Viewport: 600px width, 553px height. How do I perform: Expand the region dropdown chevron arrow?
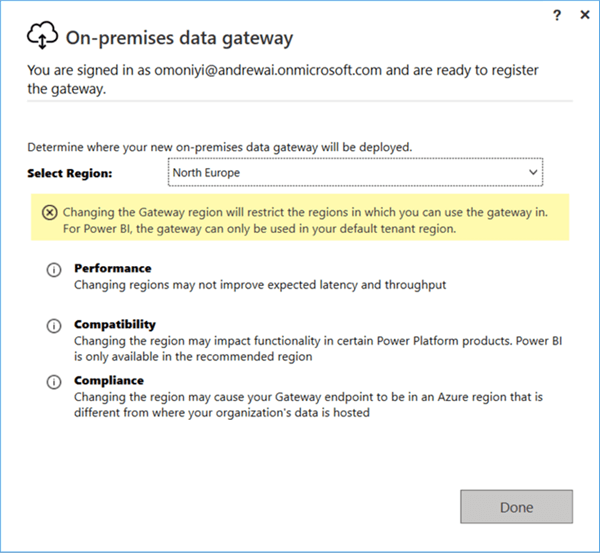pos(533,172)
